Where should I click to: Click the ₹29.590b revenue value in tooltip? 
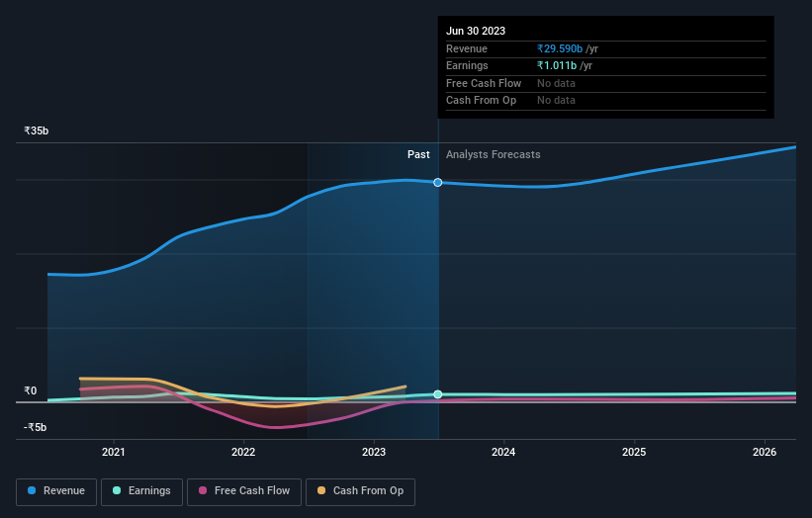[x=560, y=48]
